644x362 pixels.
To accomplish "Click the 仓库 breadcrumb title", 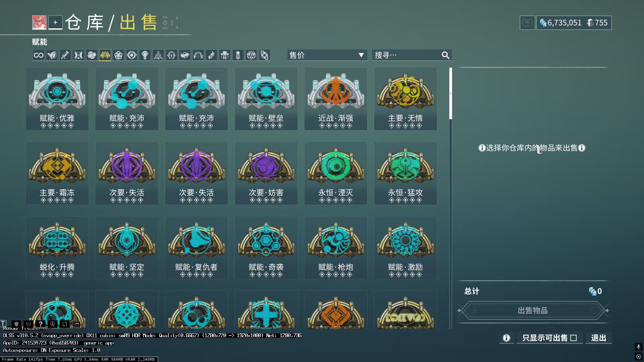I will (84, 22).
